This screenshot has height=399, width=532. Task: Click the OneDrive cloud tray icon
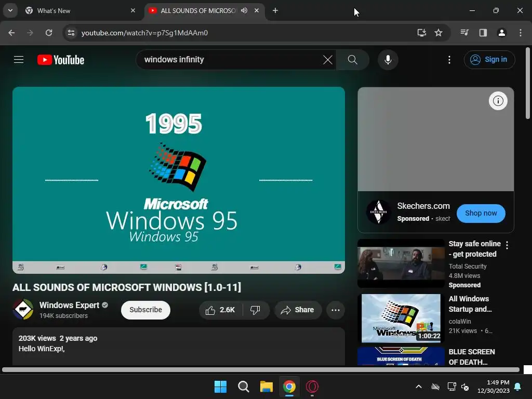(x=435, y=387)
